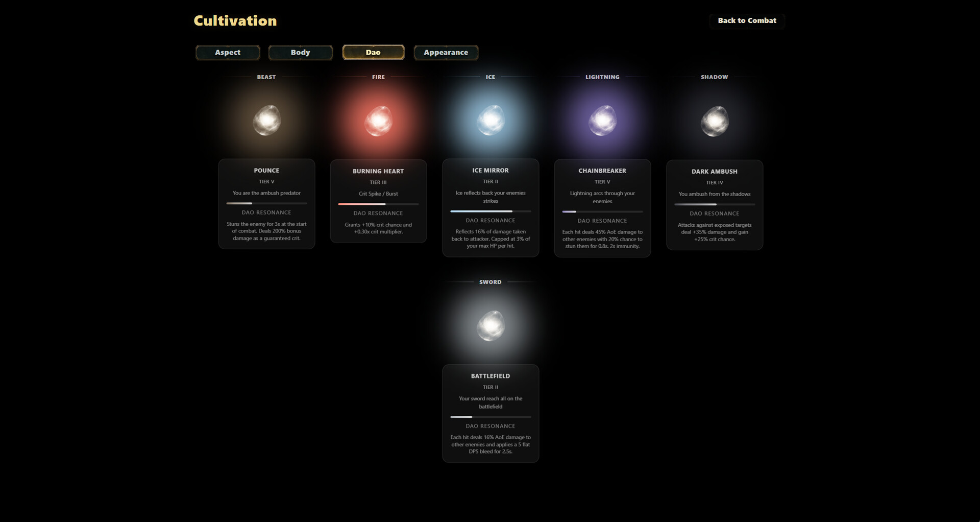980x522 pixels.
Task: Click Dark Ambush's DAO RESONANCE label
Action: [x=715, y=213]
